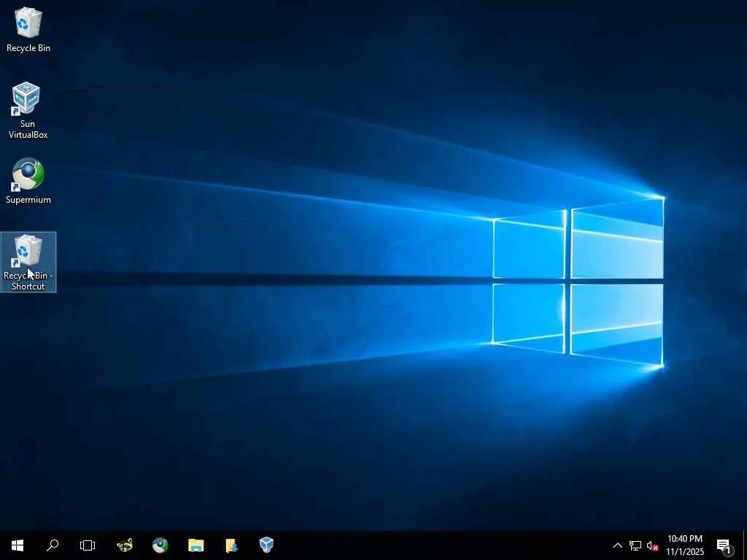Open muted volume tray icon

(x=652, y=545)
